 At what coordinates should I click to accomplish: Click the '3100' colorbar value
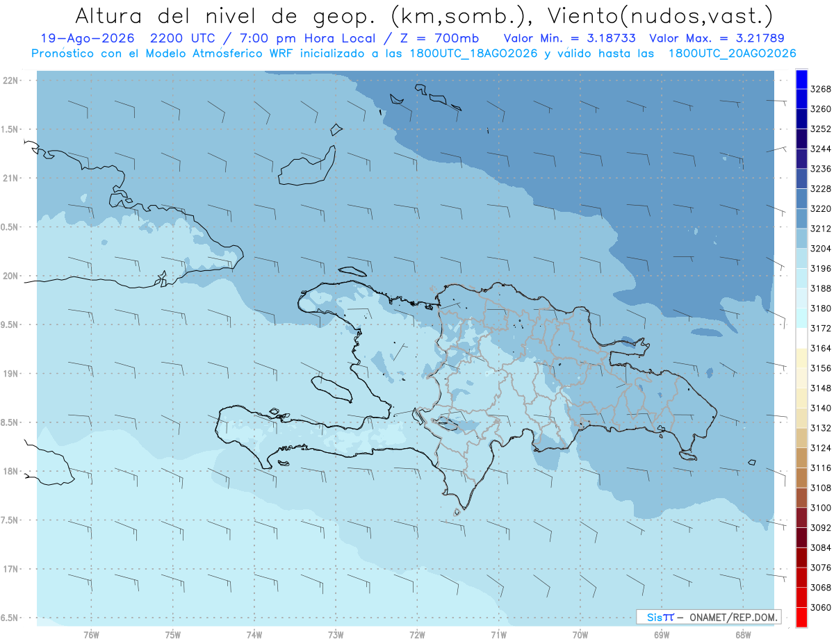point(821,508)
